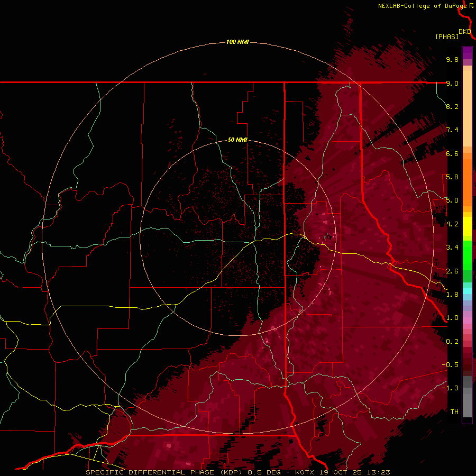The width and height of the screenshot is (476, 476).
Task: Click the 8.2 value on the scale
Action: point(452,106)
